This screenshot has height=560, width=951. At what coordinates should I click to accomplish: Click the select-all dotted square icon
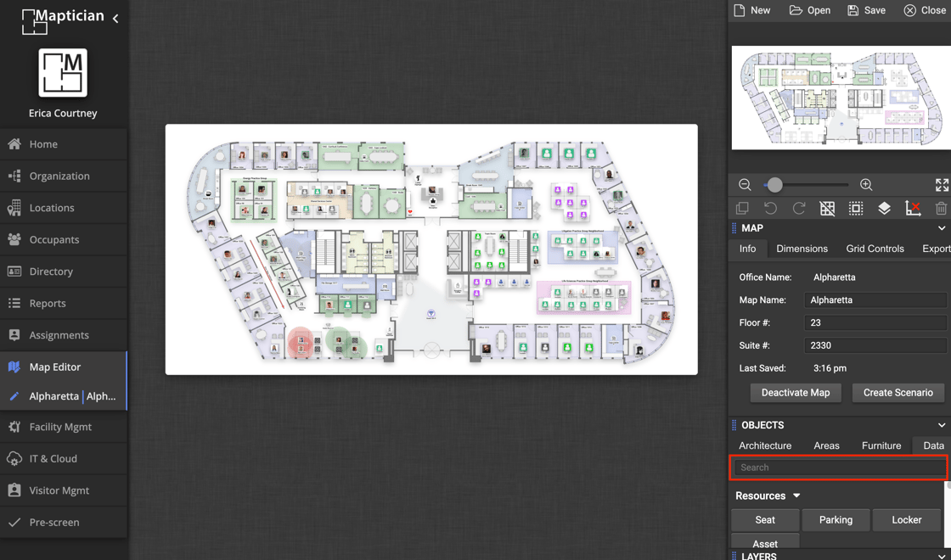click(856, 209)
